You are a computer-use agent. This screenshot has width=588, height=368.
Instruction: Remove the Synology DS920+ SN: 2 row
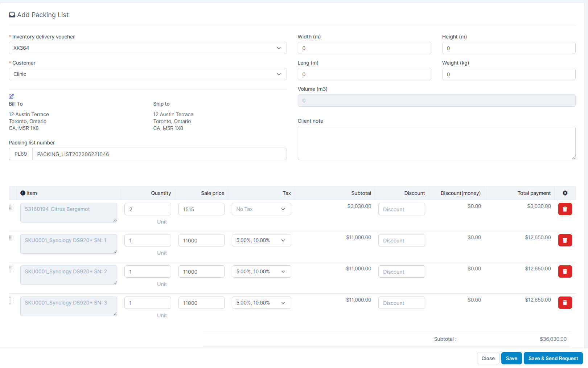coord(564,271)
